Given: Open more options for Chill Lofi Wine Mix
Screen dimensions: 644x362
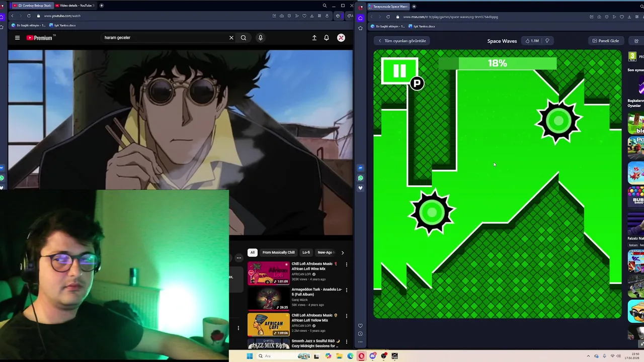Looking at the screenshot, I should point(346,264).
